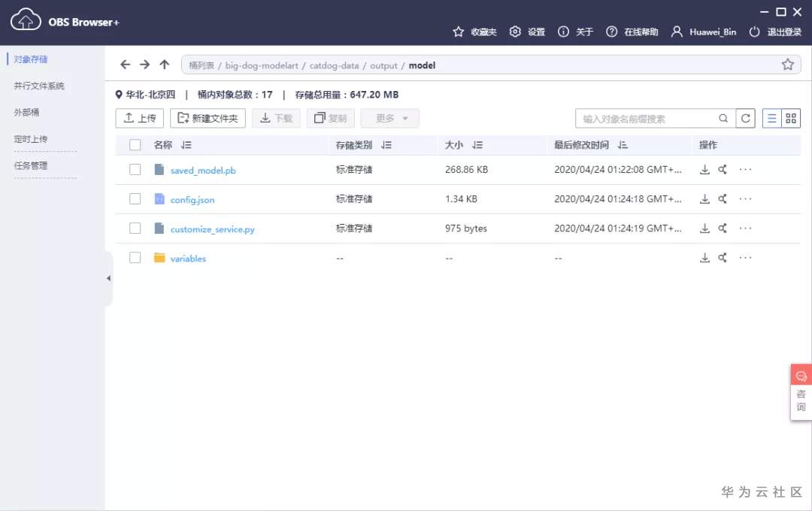Refresh the object list
The image size is (812, 511).
(746, 119)
